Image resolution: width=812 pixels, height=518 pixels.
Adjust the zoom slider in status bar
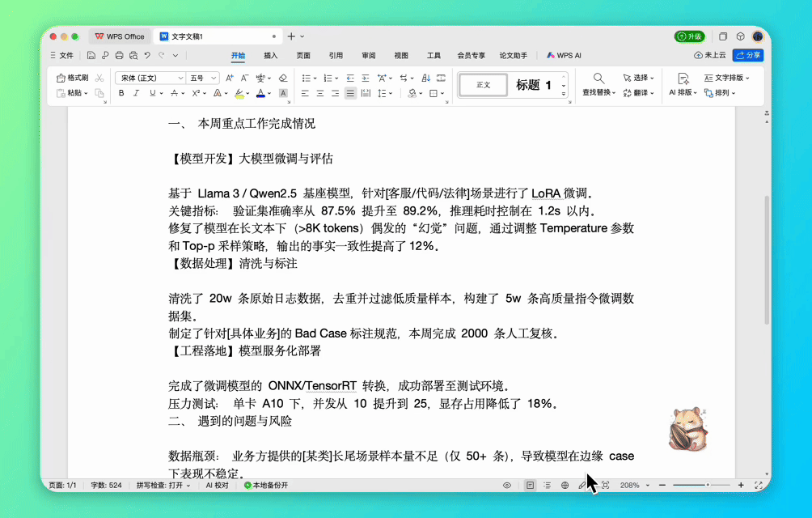click(709, 485)
